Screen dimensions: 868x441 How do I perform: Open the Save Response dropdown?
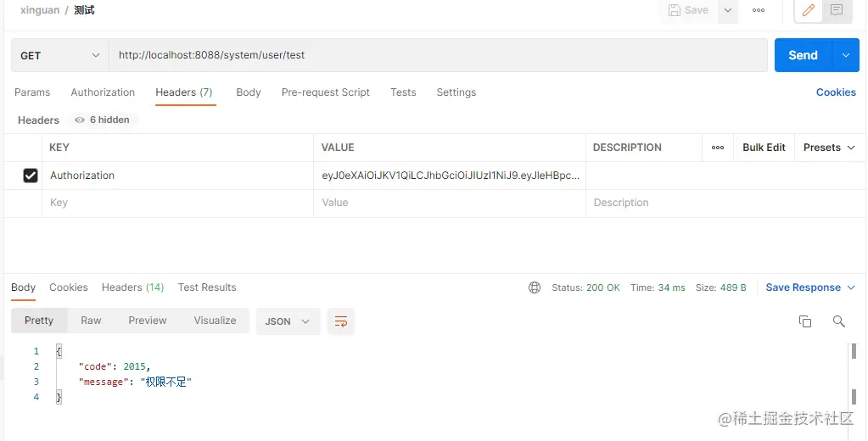point(810,287)
